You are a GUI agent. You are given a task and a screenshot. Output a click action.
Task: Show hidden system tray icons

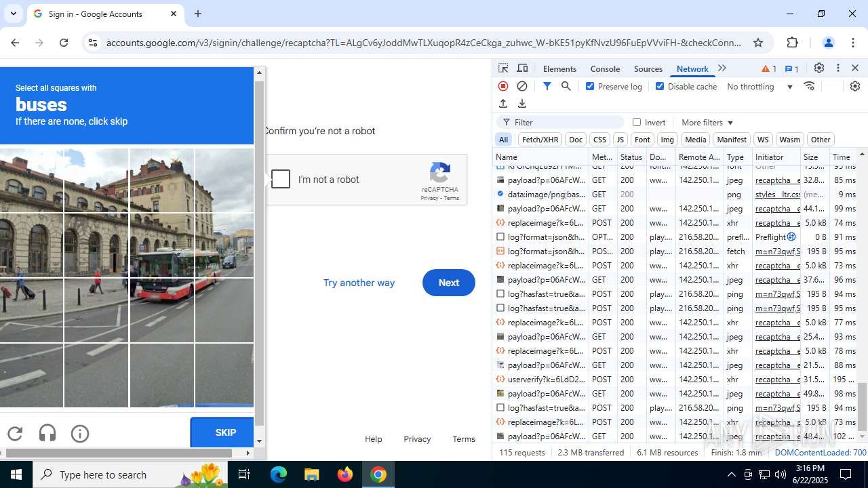pyautogui.click(x=731, y=474)
